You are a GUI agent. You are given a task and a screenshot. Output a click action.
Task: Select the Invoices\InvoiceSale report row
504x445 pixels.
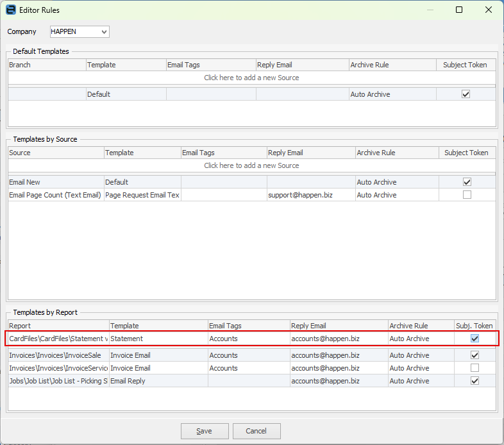click(58, 355)
